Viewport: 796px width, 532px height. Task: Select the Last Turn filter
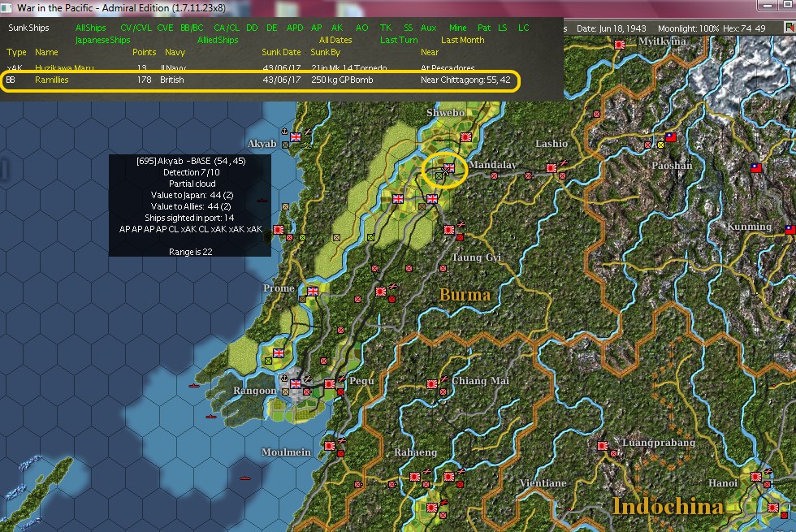pos(399,40)
